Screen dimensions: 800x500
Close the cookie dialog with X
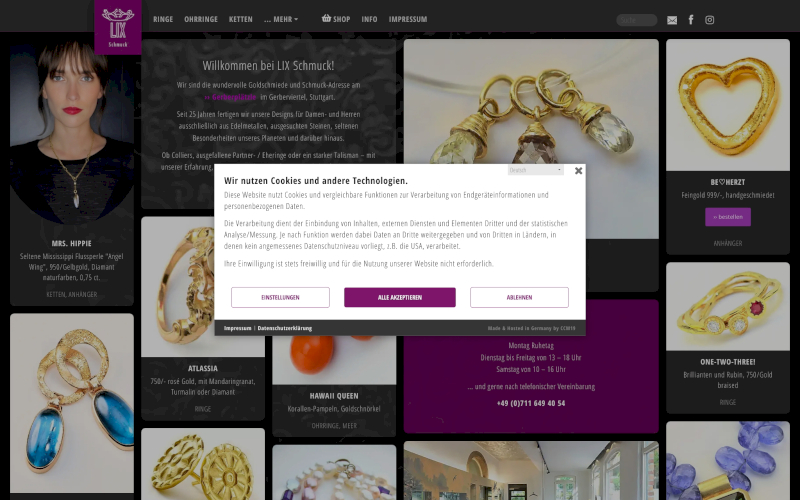(x=578, y=170)
